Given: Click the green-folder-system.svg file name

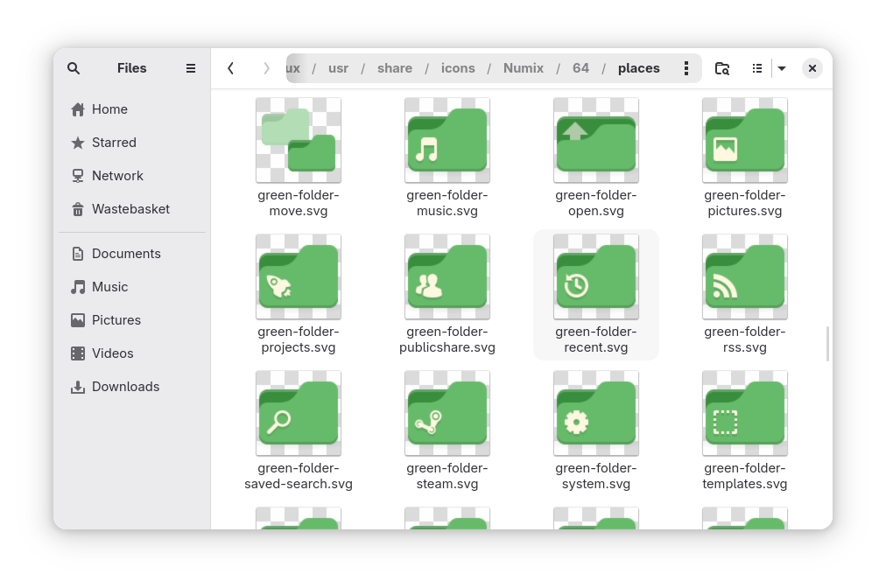Looking at the screenshot, I should click(596, 476).
